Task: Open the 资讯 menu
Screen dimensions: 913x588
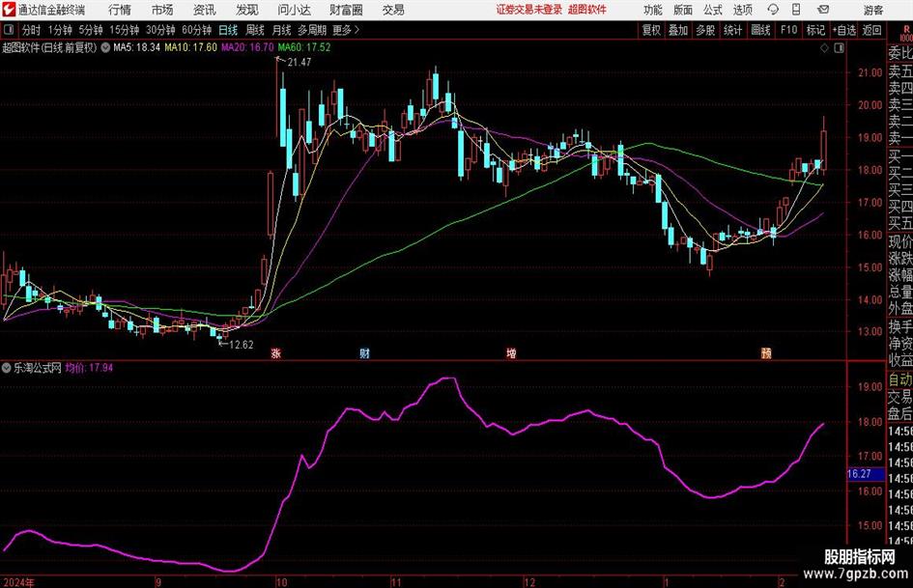Action: tap(205, 10)
